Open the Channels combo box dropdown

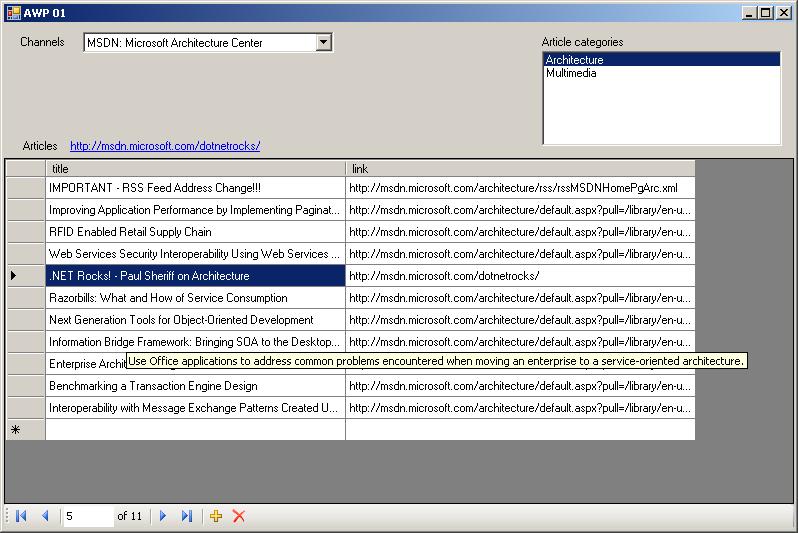pos(324,42)
